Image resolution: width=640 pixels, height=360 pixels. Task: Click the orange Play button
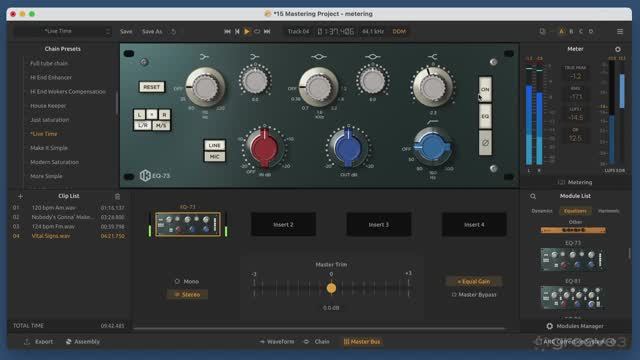(x=247, y=31)
